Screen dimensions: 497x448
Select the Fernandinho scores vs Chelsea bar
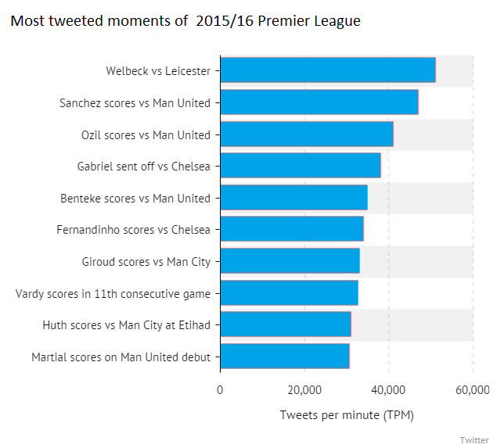coord(291,230)
